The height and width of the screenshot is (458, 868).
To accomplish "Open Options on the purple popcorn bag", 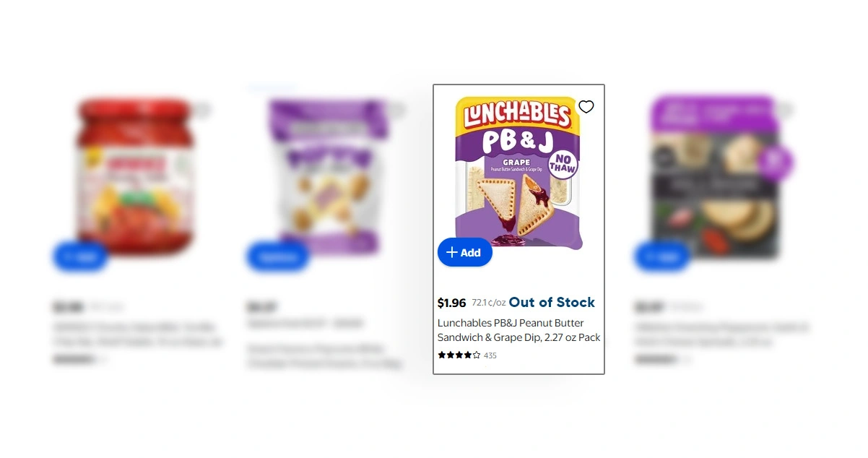I will 277,257.
